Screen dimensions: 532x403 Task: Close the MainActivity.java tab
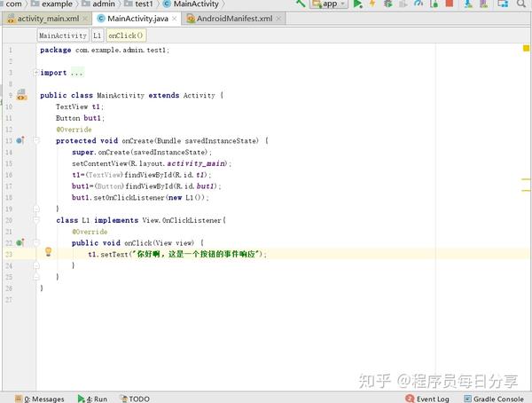(174, 19)
